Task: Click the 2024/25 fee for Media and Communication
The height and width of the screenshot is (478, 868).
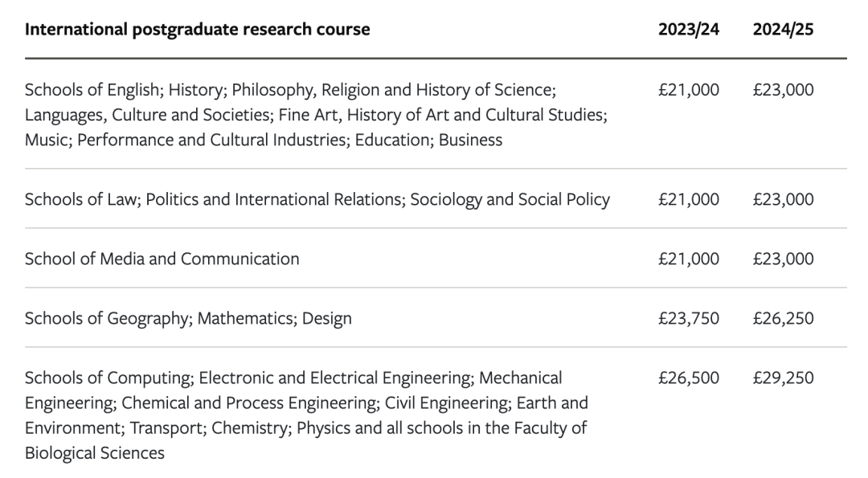Action: tap(783, 259)
